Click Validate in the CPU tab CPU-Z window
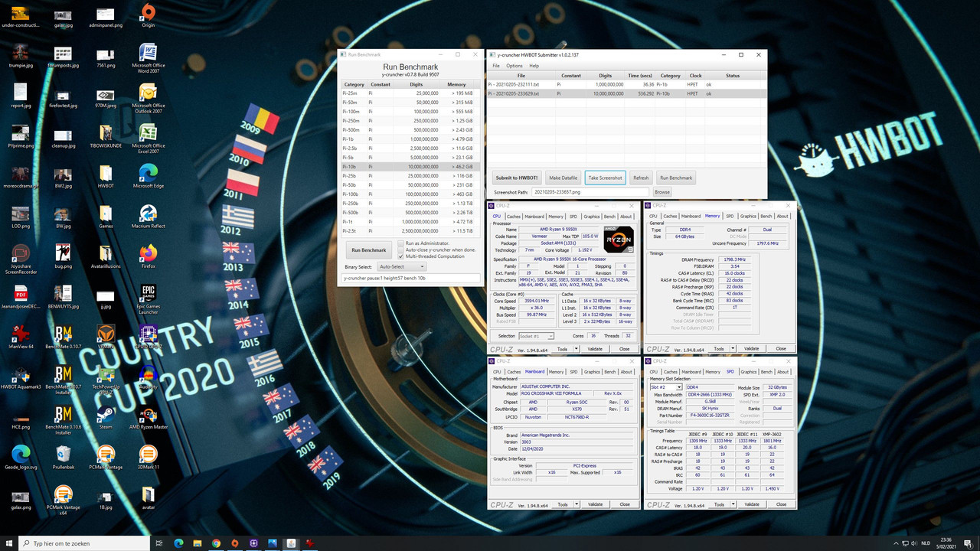 click(595, 348)
